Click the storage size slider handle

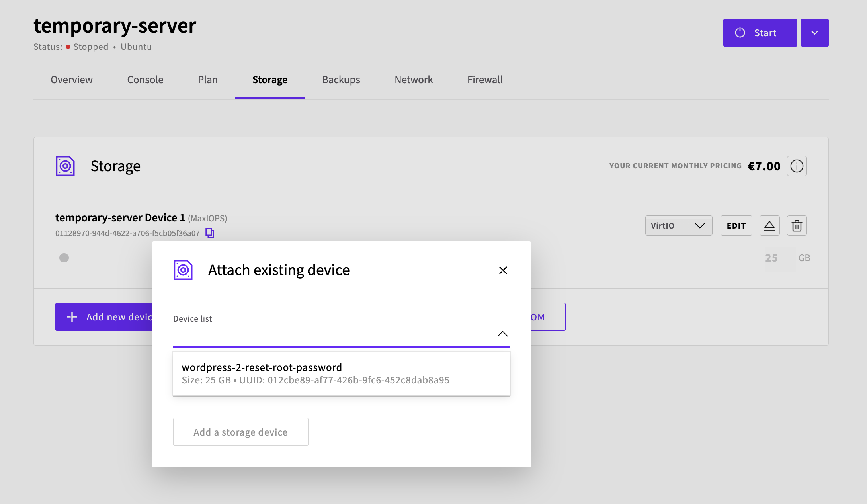(64, 258)
